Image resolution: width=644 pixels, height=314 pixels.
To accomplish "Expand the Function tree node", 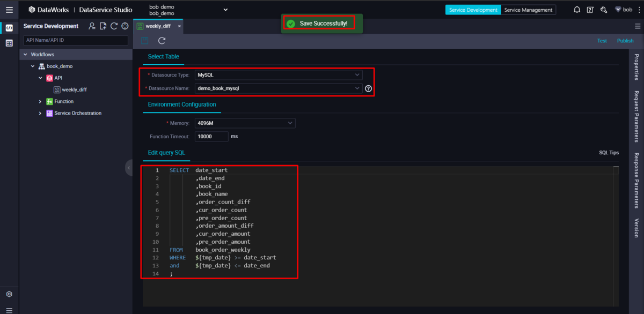I will [x=40, y=101].
